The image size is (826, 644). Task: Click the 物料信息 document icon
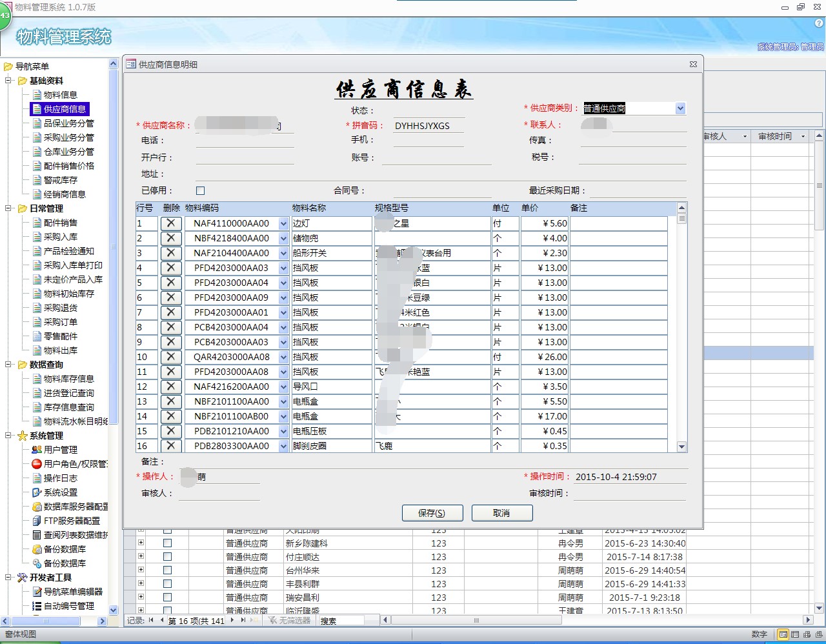click(x=37, y=95)
